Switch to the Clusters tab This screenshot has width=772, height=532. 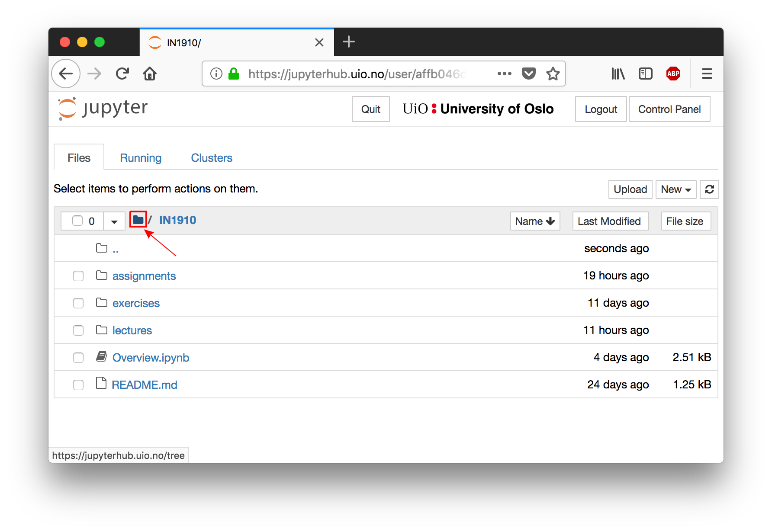pos(212,157)
